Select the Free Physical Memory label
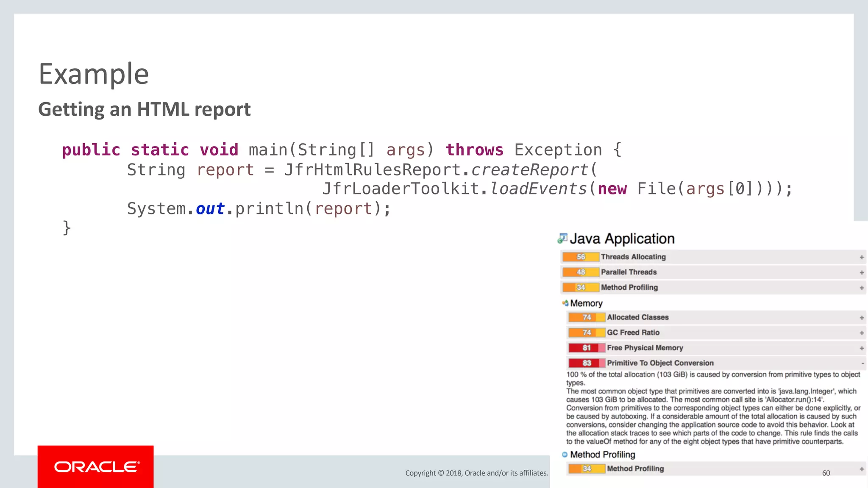Screen dimensions: 868x488 click(645, 348)
